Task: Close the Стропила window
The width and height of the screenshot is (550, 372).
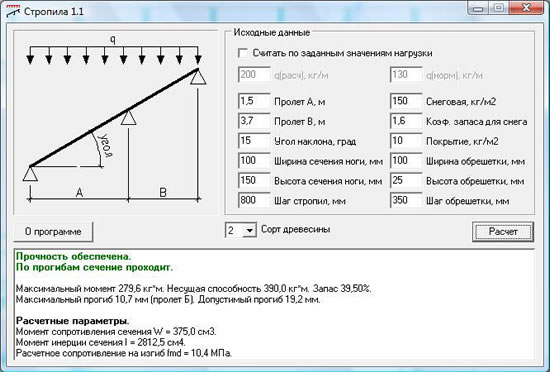Action: [x=525, y=8]
